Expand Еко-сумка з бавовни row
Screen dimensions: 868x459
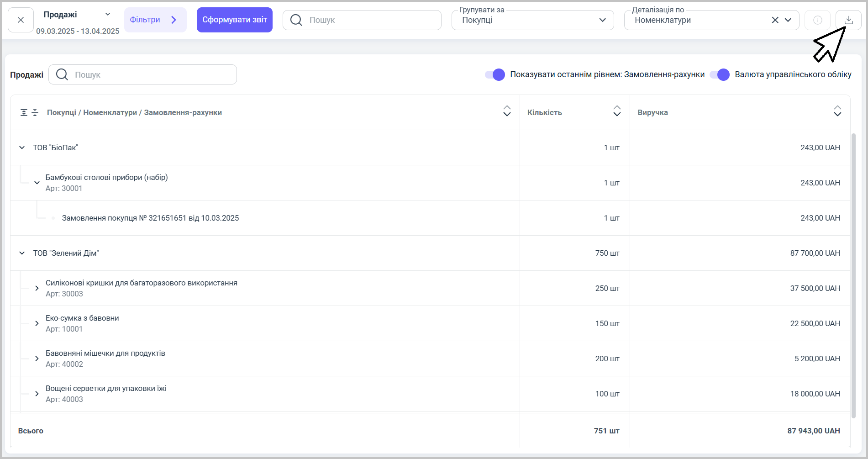[37, 323]
